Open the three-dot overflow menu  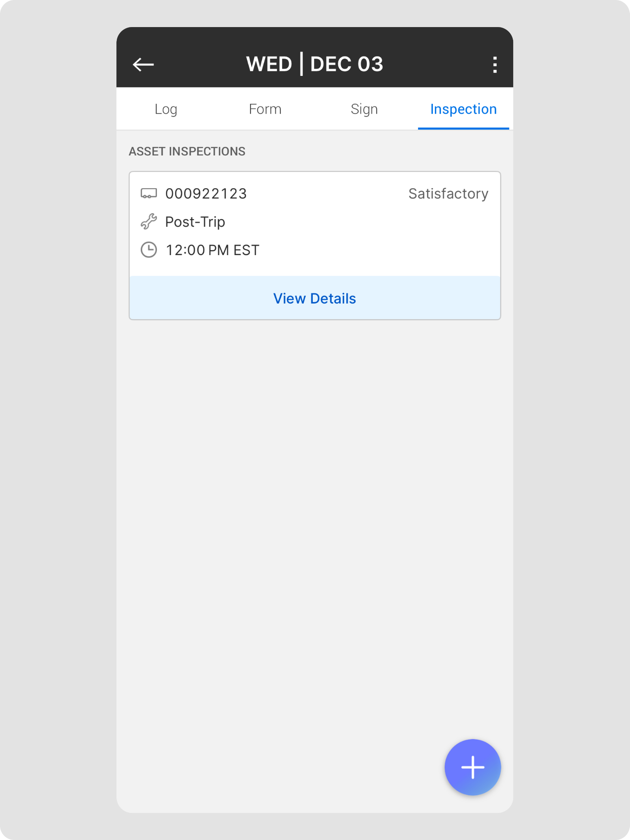point(495,65)
